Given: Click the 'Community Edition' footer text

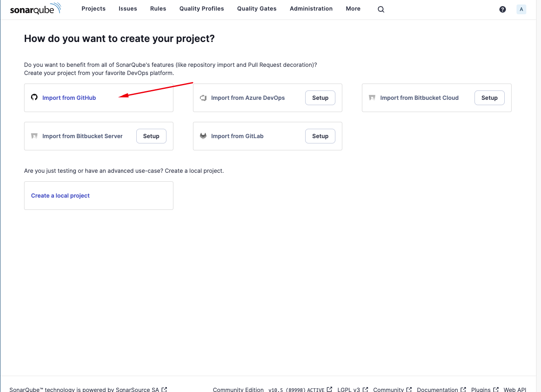Looking at the screenshot, I should tap(238, 390).
